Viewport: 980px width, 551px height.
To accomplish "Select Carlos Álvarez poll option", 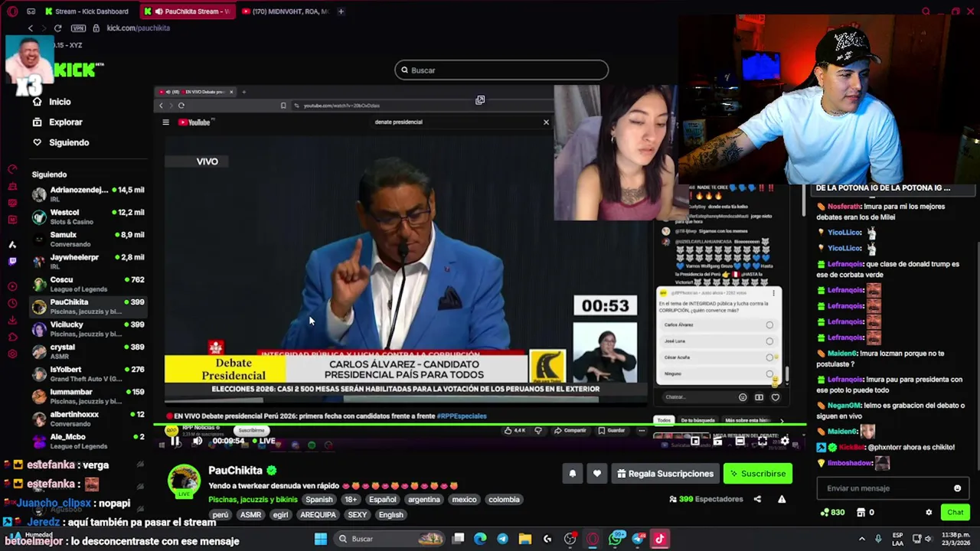I will (x=718, y=325).
